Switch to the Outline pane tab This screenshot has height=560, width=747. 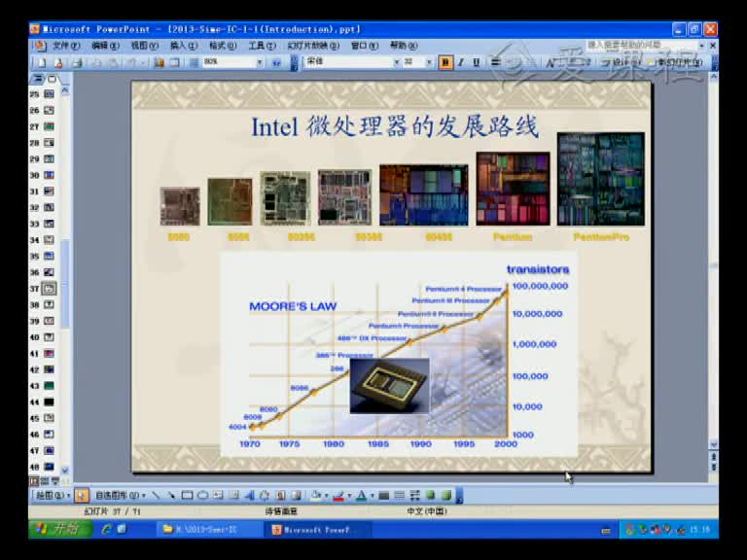tap(38, 79)
